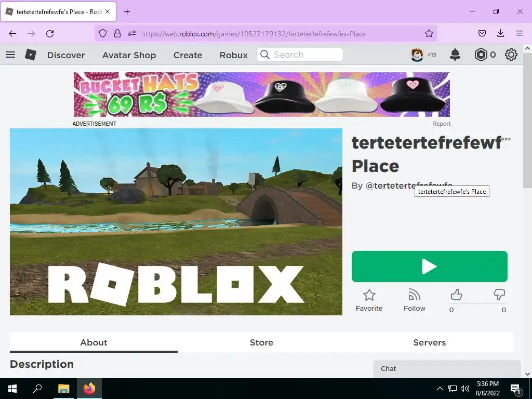This screenshot has height=399, width=532.
Task: Open the Windows Start menu
Action: pos(12,389)
